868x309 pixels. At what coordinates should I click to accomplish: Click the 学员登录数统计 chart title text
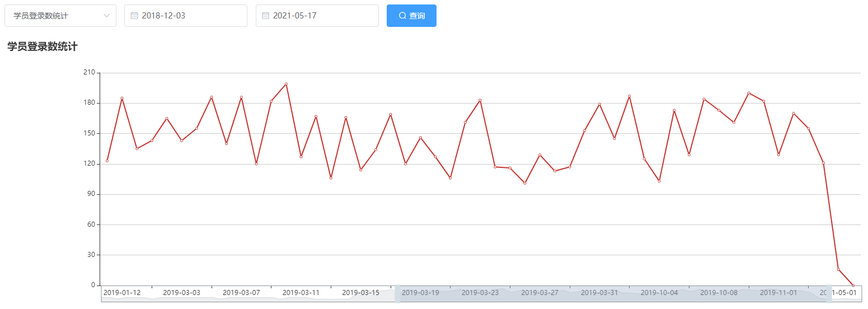(x=43, y=47)
